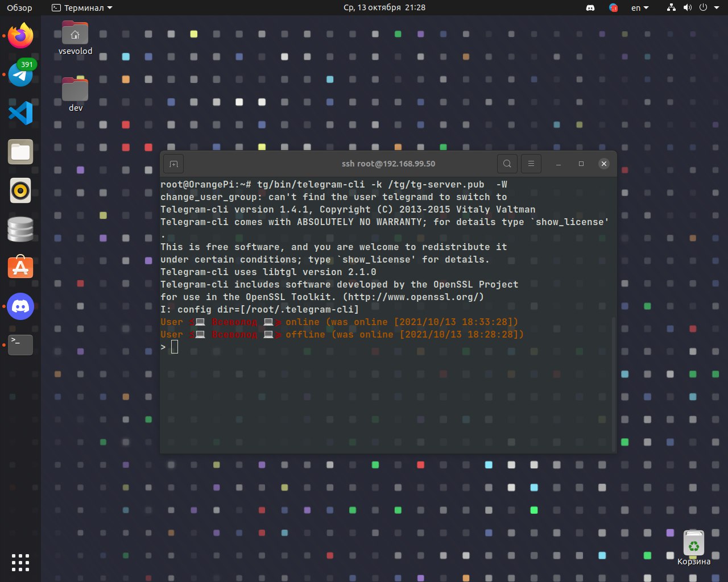Open the database app icon in dock
Image resolution: width=728 pixels, height=582 pixels.
click(x=20, y=229)
